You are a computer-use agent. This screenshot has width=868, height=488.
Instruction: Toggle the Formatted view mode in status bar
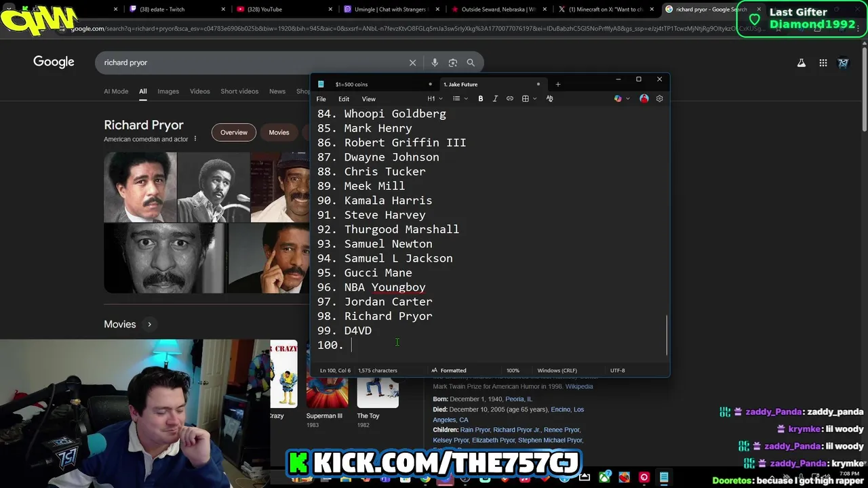pyautogui.click(x=449, y=370)
